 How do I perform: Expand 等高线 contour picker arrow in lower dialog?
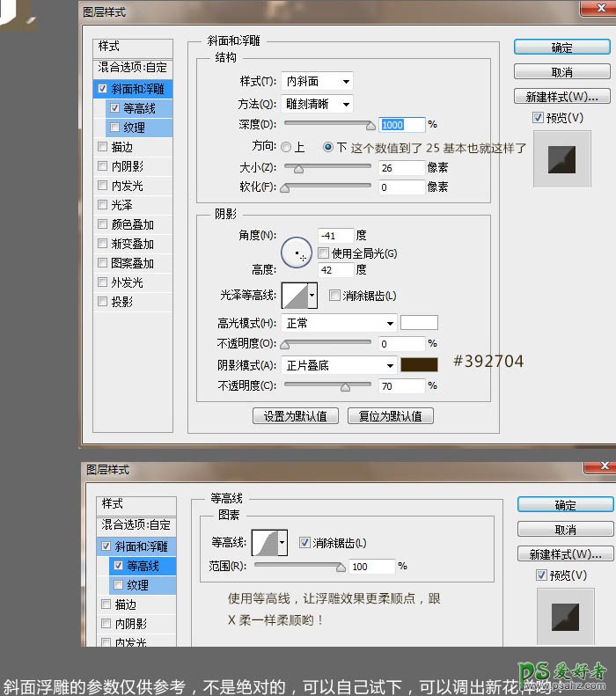282,542
